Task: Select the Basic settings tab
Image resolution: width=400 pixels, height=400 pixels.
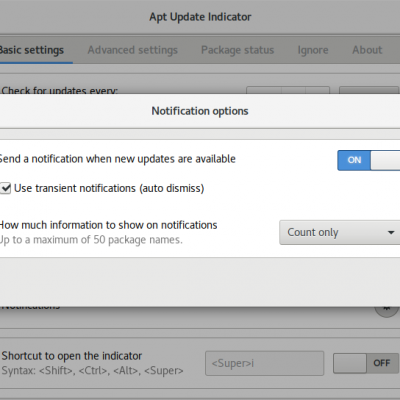Action: click(32, 50)
